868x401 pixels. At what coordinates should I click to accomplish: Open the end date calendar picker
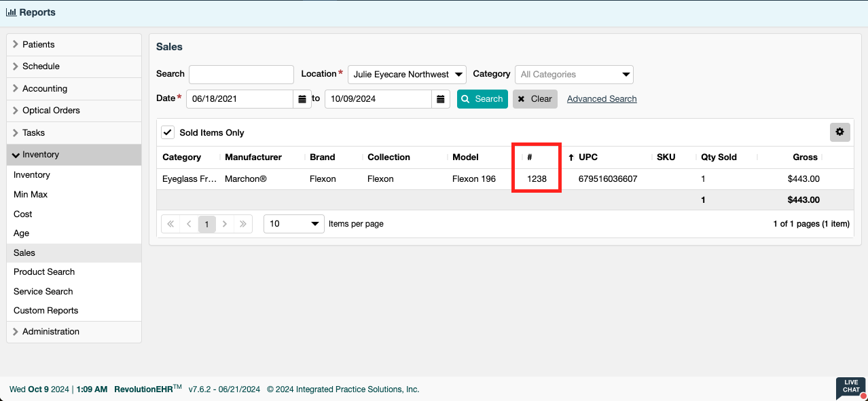441,99
